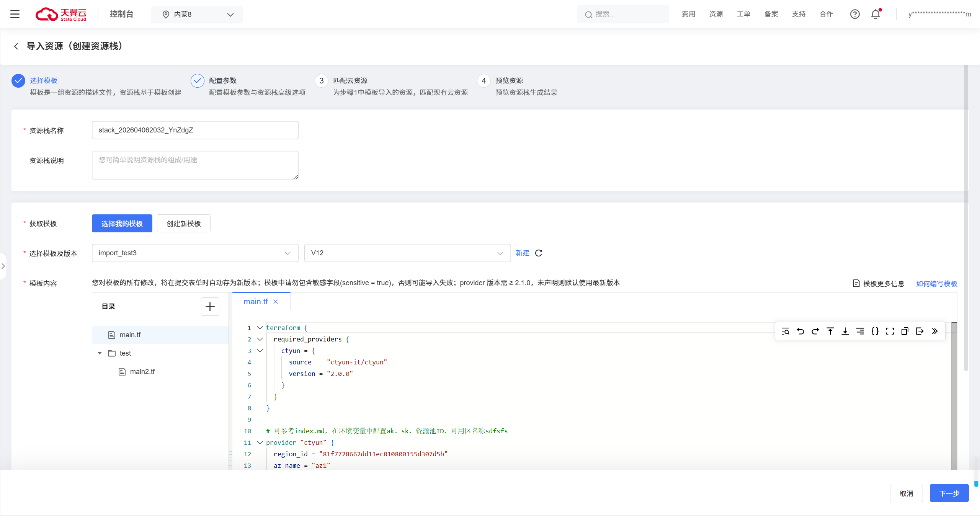Click the editor search icon
Image resolution: width=980 pixels, height=516 pixels.
coord(786,331)
